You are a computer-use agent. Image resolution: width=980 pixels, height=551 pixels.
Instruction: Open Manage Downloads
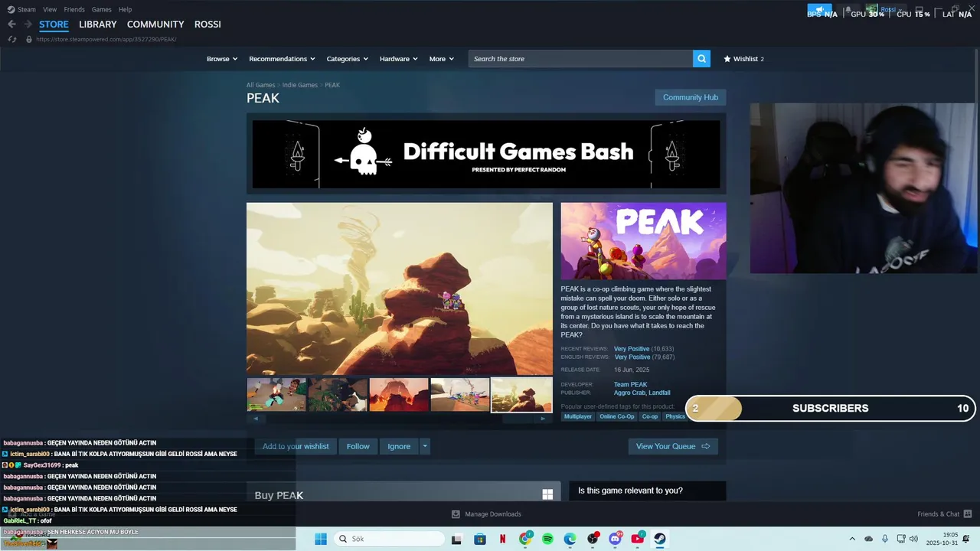pos(486,514)
